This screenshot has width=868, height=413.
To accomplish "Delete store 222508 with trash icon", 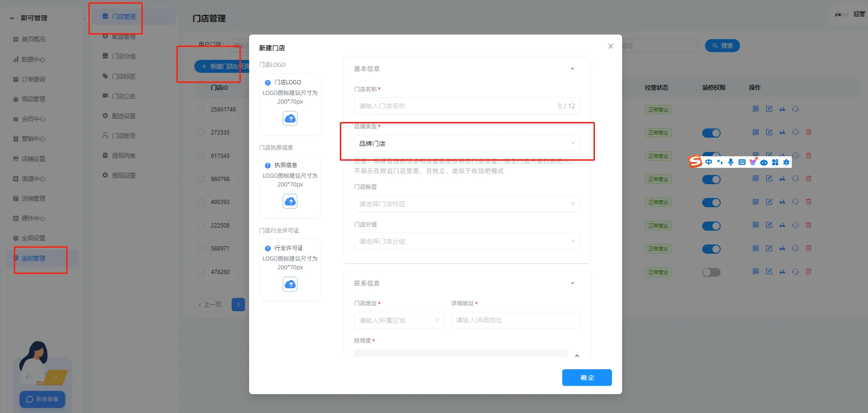I will [809, 225].
